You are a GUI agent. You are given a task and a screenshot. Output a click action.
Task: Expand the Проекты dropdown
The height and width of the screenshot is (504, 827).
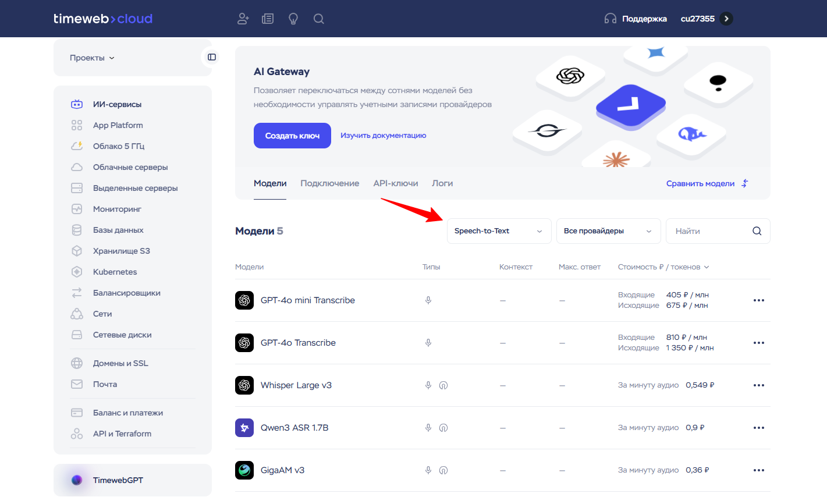(92, 58)
